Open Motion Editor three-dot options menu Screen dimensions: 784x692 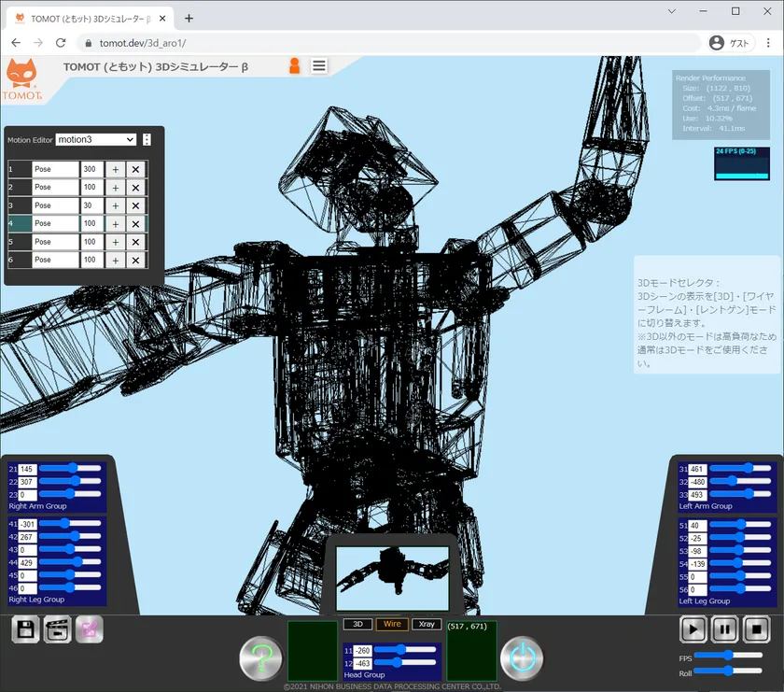pyautogui.click(x=147, y=139)
